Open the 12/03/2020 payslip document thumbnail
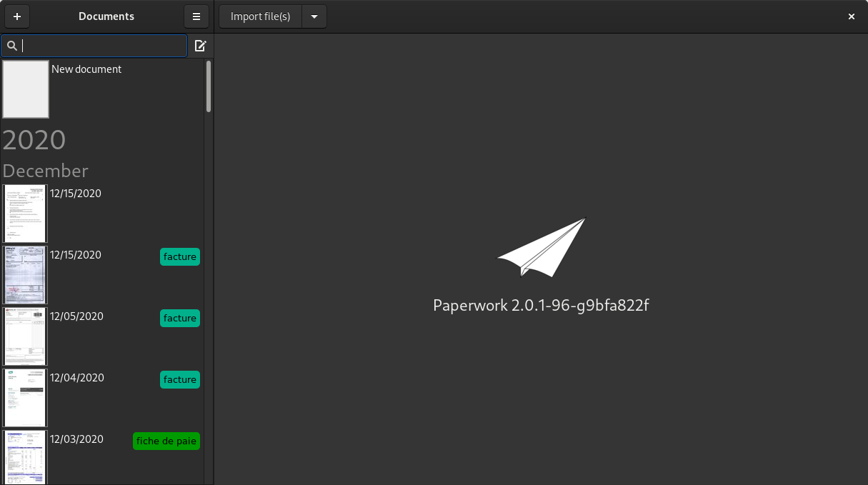 click(x=25, y=457)
